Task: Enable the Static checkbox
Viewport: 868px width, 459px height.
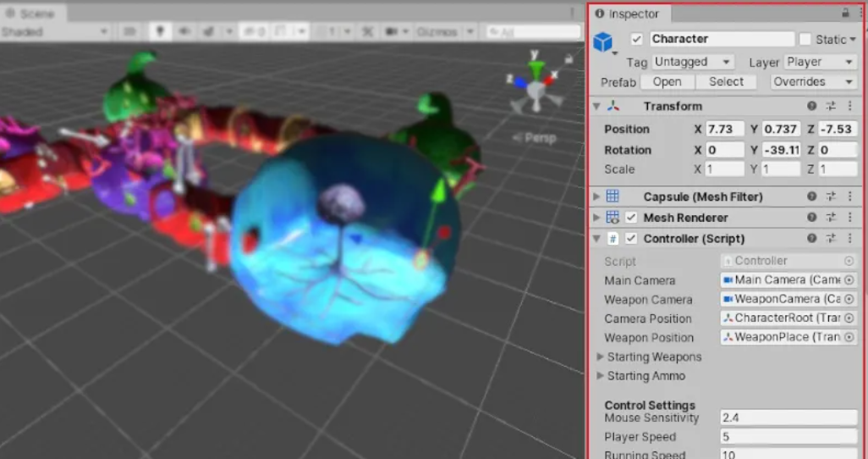Action: (x=805, y=40)
